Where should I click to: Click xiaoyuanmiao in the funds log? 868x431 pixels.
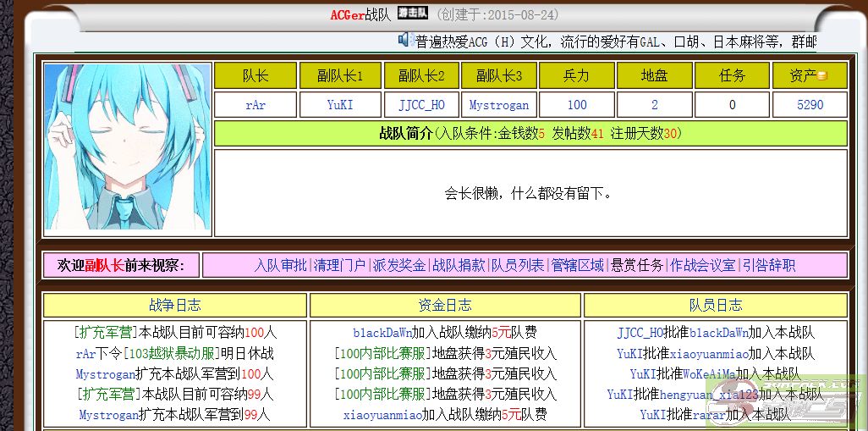coord(382,415)
